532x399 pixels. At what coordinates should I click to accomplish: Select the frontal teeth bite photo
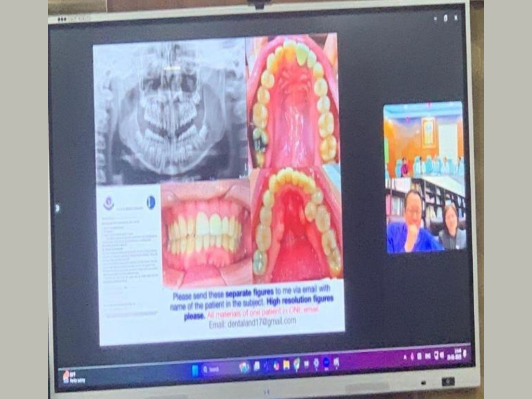point(206,233)
